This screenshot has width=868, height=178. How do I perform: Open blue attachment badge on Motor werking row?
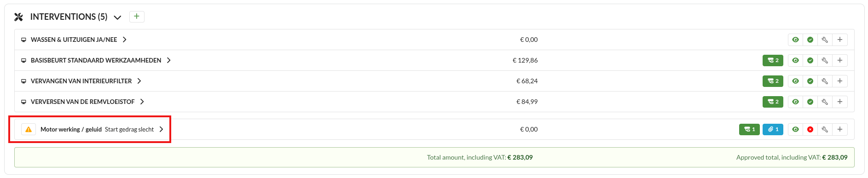tap(773, 129)
